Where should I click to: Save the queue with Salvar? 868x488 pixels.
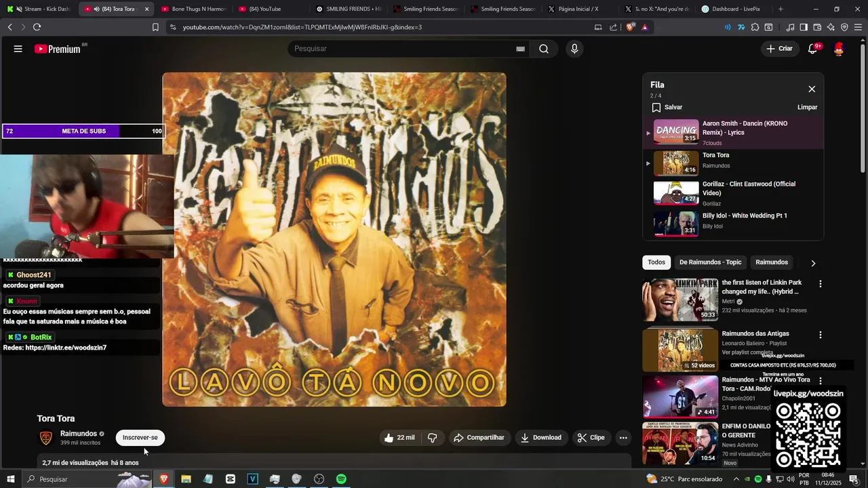point(667,107)
